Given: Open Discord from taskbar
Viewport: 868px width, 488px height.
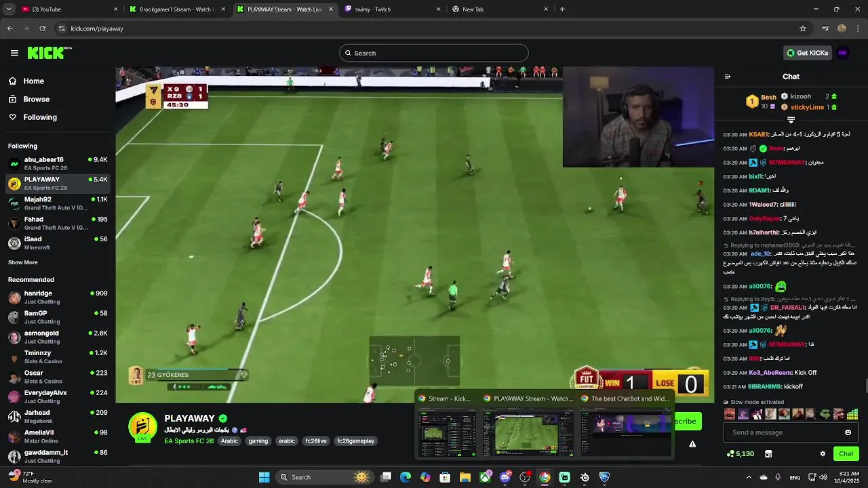Looking at the screenshot, I should (x=505, y=477).
